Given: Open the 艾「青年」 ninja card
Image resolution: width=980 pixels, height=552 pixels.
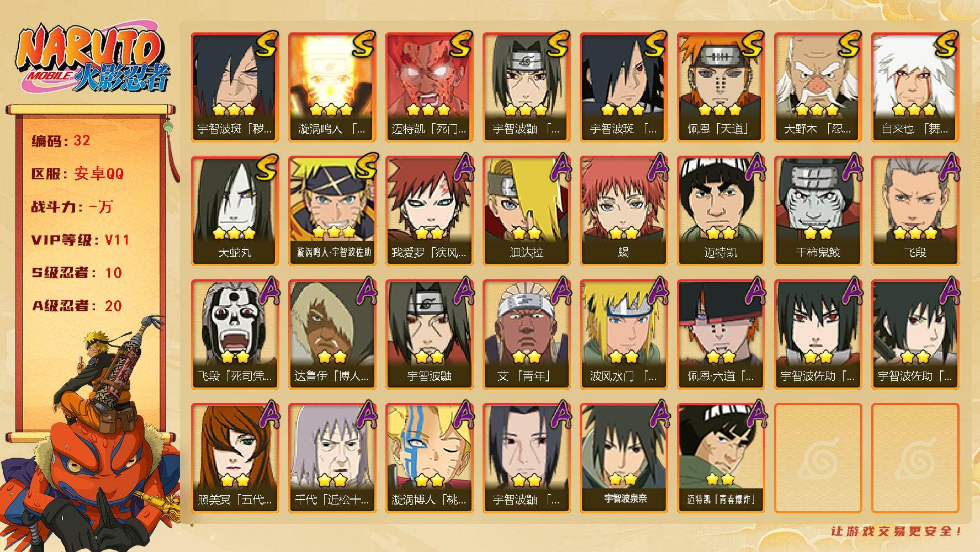Looking at the screenshot, I should point(526,335).
